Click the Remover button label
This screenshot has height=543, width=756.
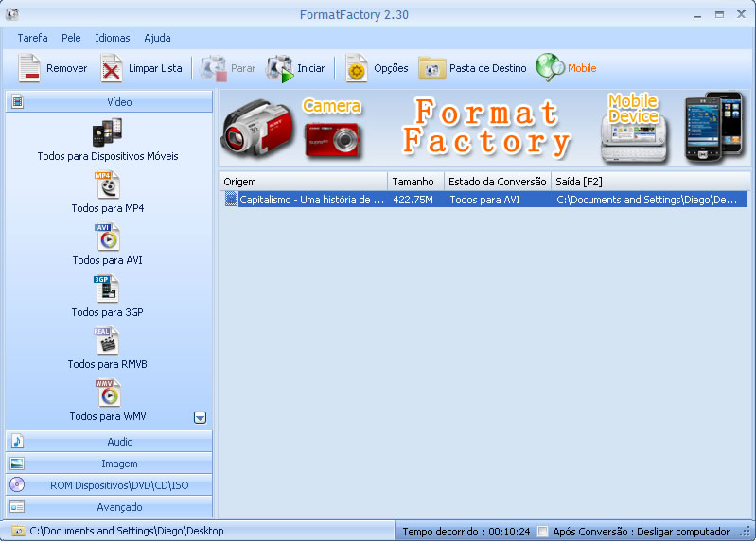pyautogui.click(x=66, y=68)
